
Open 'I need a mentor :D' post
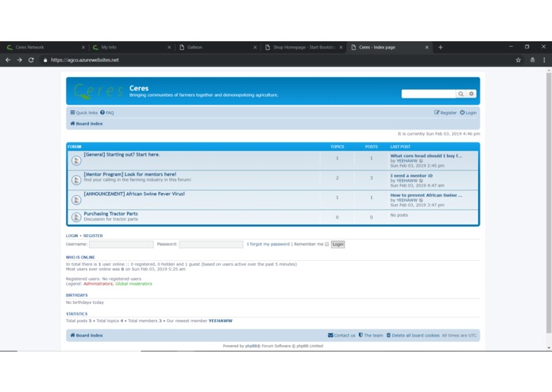411,175
